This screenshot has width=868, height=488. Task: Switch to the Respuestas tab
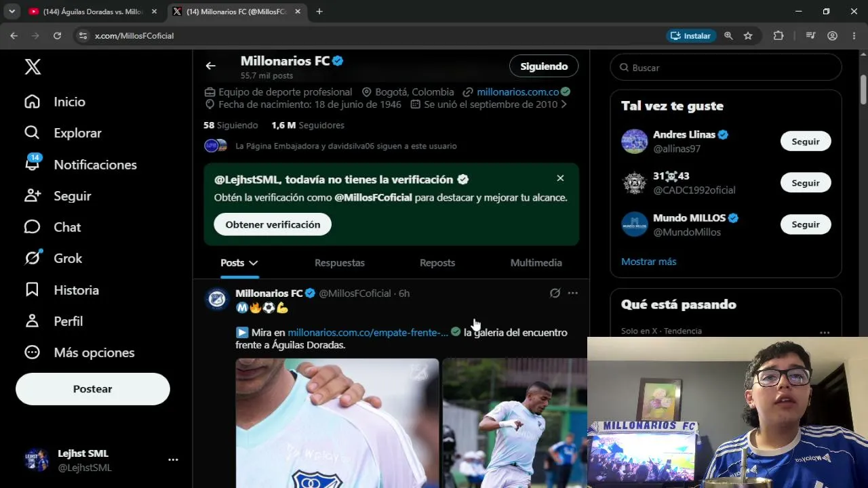(340, 263)
